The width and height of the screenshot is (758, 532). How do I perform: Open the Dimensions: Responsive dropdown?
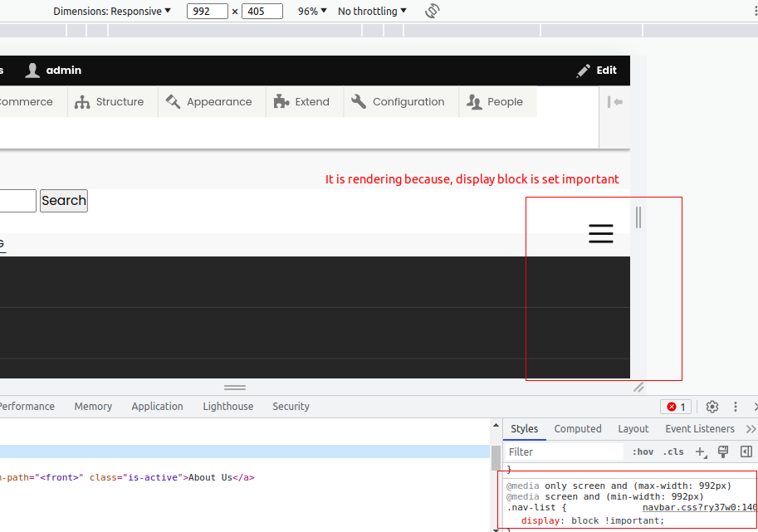point(112,12)
